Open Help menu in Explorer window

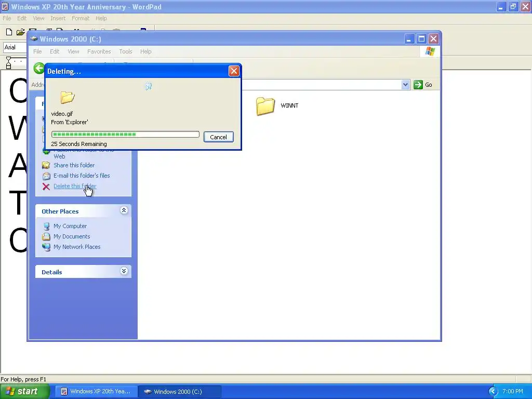(146, 51)
